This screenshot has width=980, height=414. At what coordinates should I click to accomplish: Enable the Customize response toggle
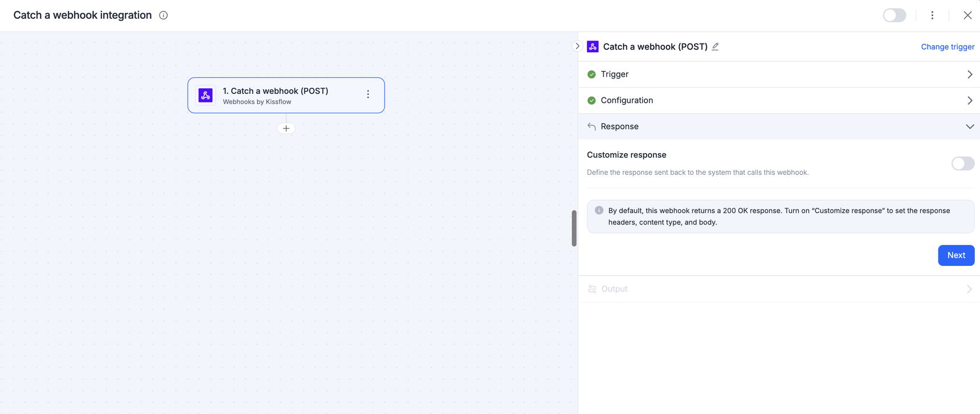963,163
